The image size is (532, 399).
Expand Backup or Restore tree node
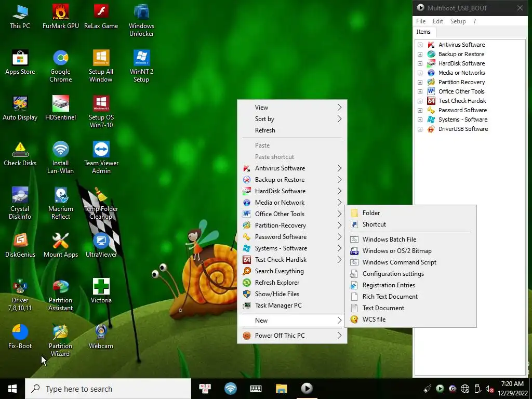pyautogui.click(x=420, y=54)
